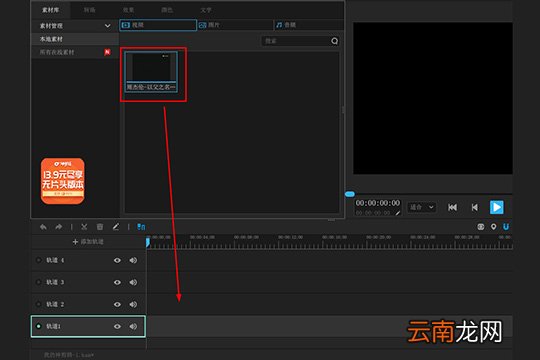
Task: Click the timeline ruler at the 00:00:12 mark
Action: point(290,238)
